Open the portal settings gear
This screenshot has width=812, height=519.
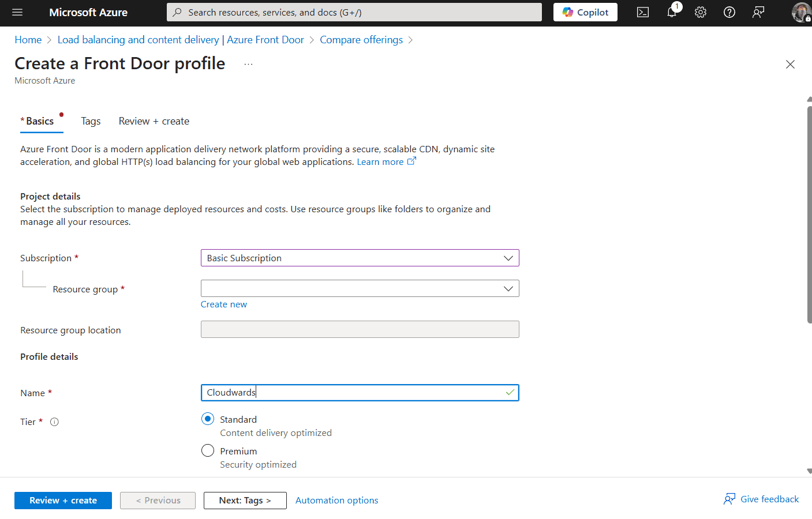(x=701, y=12)
